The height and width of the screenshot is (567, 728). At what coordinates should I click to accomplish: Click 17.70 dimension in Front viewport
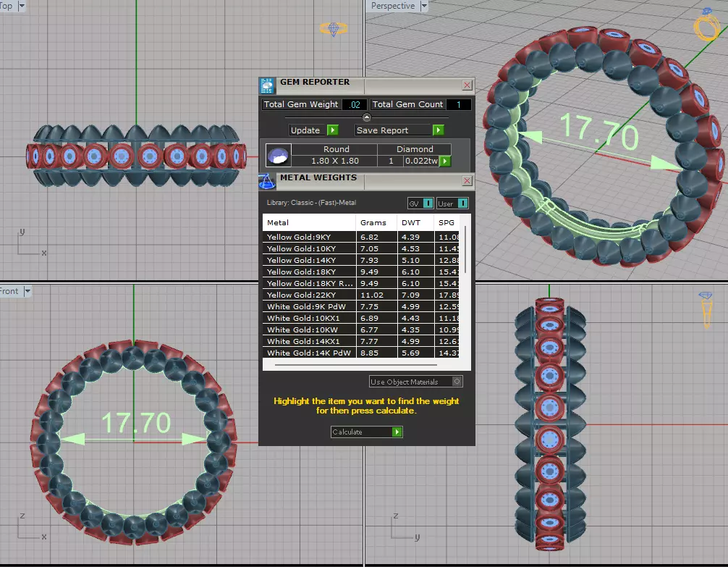click(136, 423)
